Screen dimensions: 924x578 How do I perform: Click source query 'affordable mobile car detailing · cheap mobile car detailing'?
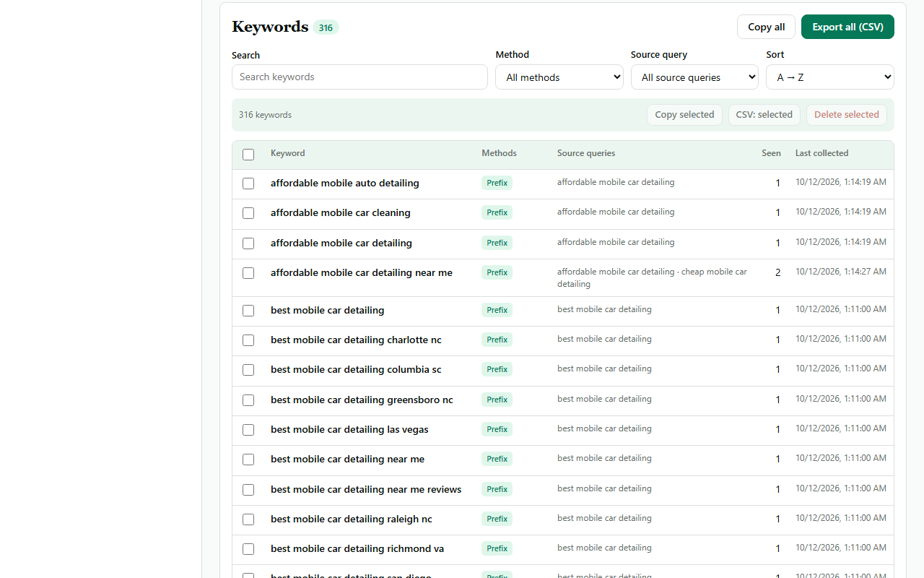[652, 278]
